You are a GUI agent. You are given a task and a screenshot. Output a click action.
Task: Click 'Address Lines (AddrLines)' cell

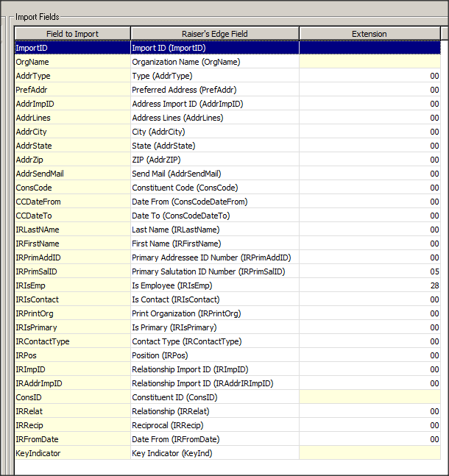[215, 118]
